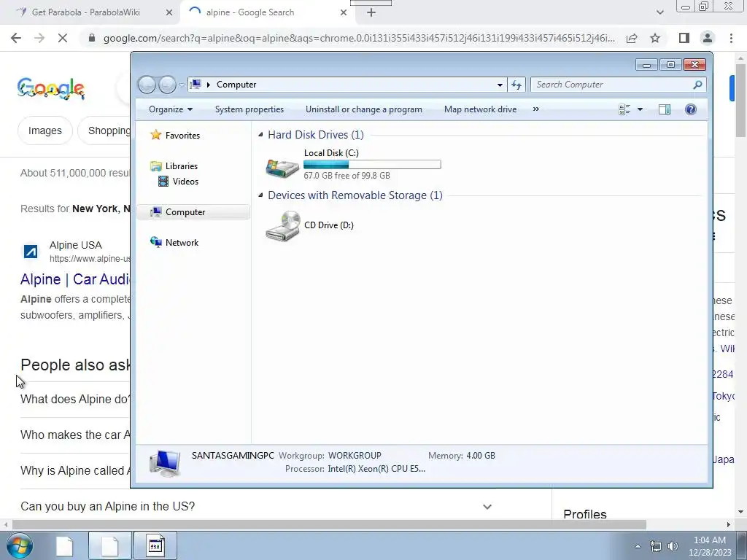Click the Local Disk (C:) usage bar
This screenshot has width=747, height=560.
tap(372, 164)
